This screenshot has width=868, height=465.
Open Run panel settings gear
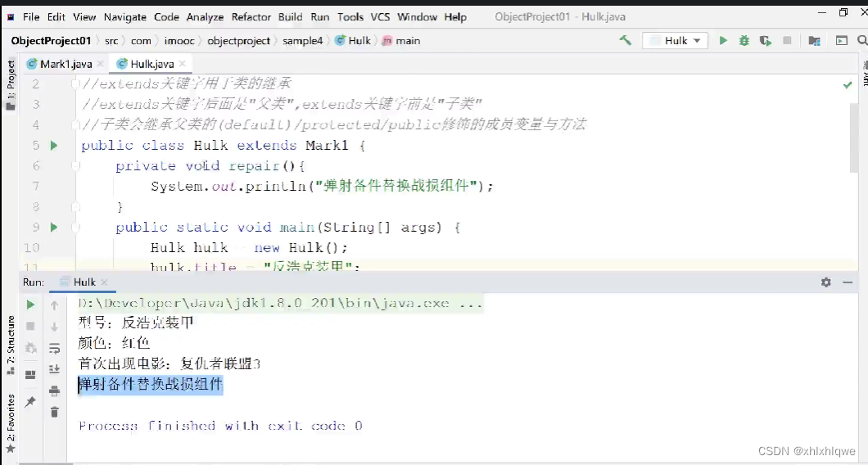coord(826,282)
